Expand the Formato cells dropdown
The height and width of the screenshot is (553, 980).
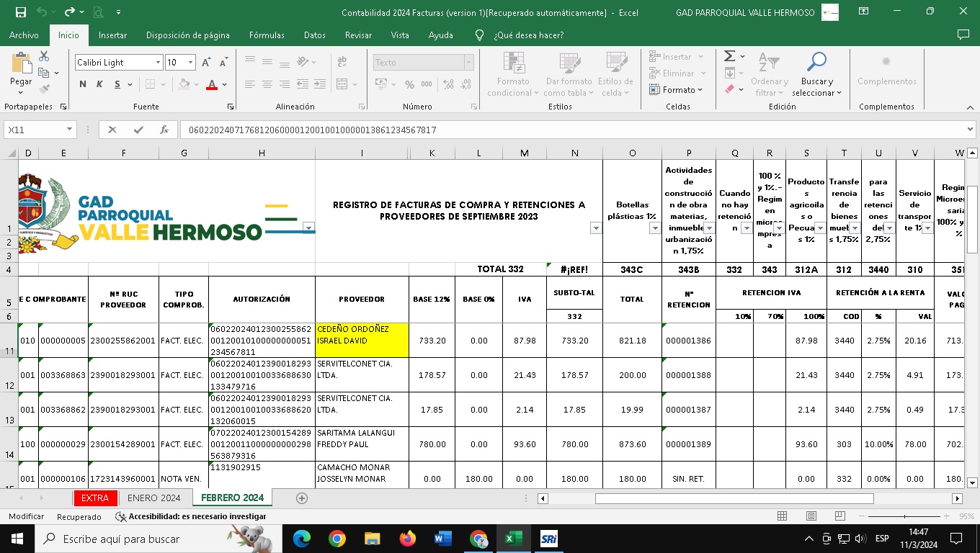click(x=678, y=90)
